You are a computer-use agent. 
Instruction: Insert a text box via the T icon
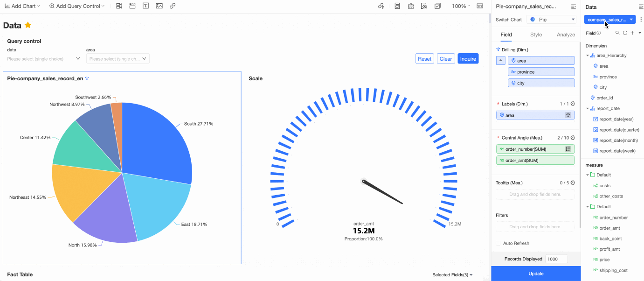(x=146, y=6)
